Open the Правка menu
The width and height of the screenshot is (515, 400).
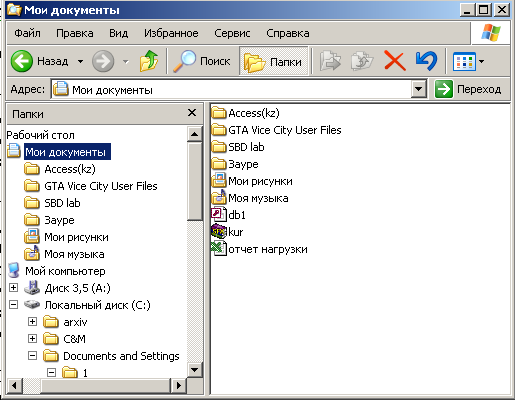[x=75, y=33]
